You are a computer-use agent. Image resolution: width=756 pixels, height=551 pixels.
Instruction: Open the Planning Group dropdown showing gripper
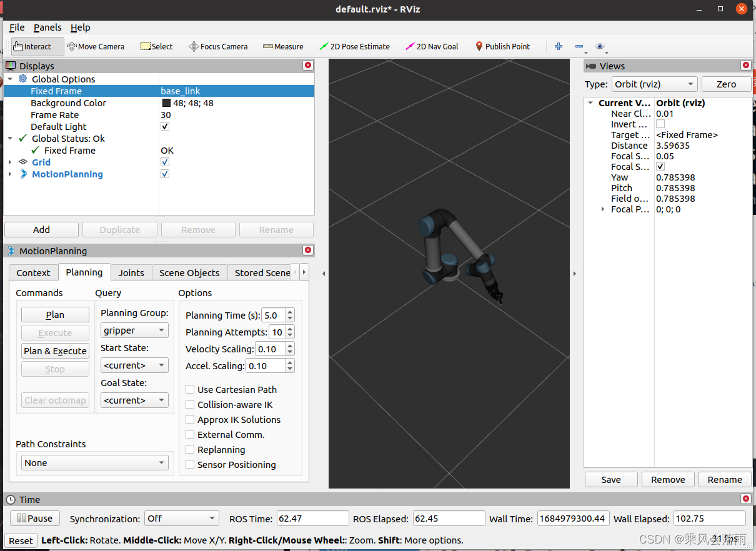[134, 330]
